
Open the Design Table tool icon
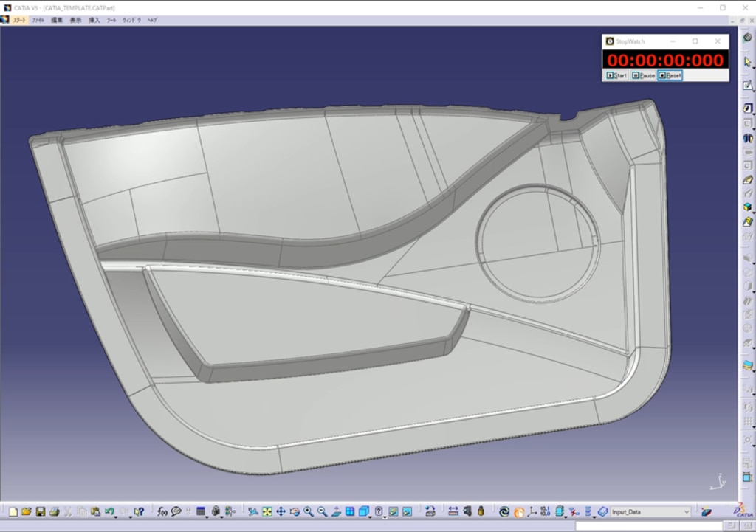tap(201, 512)
